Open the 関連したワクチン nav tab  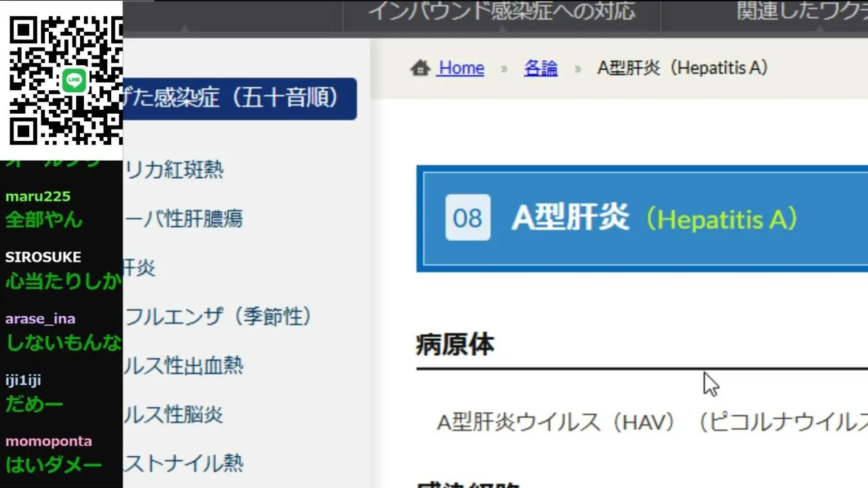802,10
